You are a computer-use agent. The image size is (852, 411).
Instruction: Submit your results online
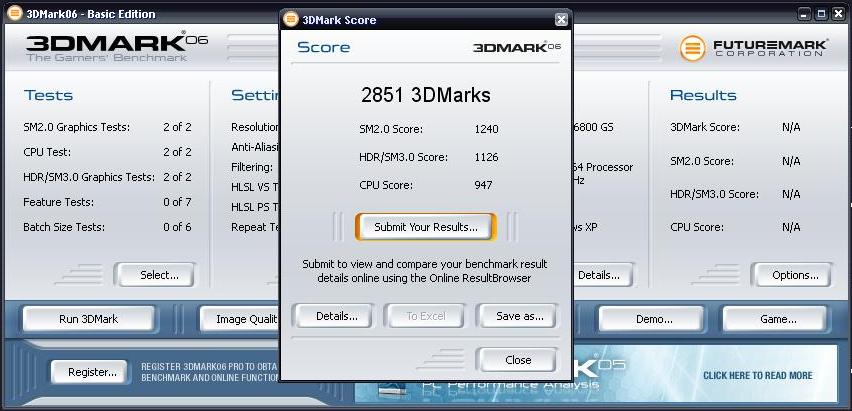coord(426,227)
